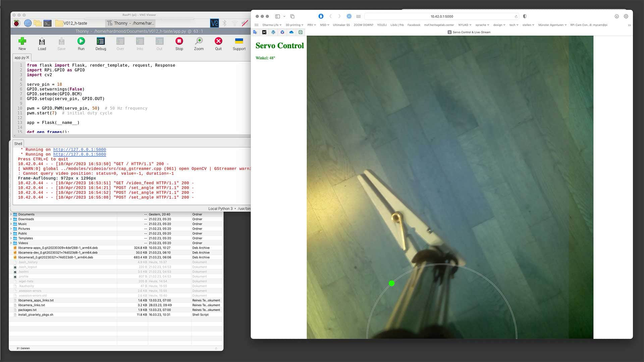Open the mof.heritagelab.center bookmark
This screenshot has height=362, width=644.
[439, 25]
